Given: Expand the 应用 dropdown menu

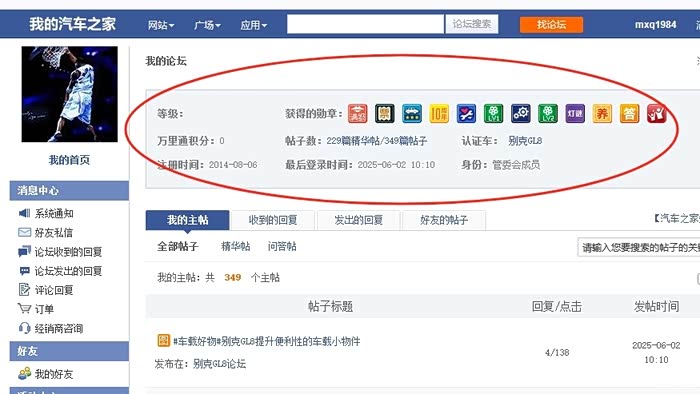Looking at the screenshot, I should [x=254, y=25].
